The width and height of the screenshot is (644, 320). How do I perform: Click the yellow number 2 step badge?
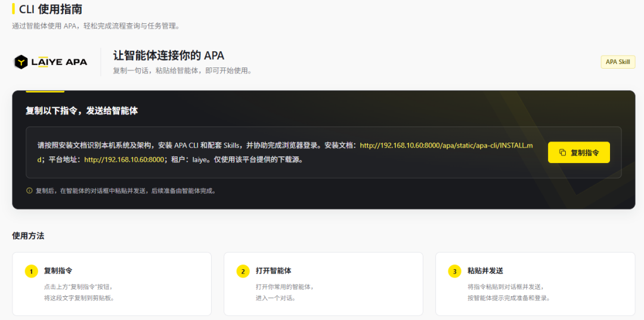243,272
